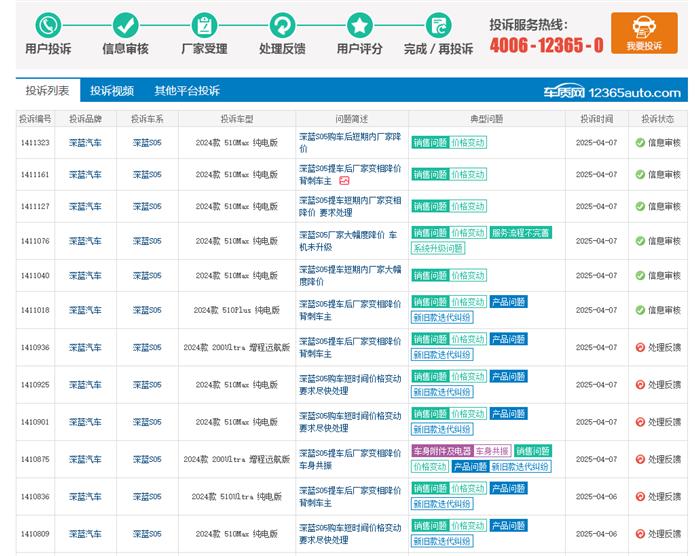Click red status icon for complaint 1410901
700x556 pixels.
640,422
